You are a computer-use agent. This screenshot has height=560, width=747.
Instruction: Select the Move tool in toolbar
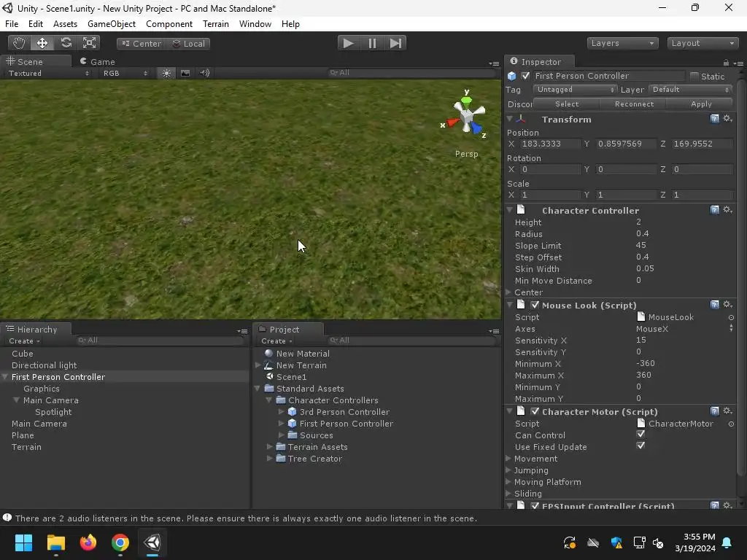(42, 43)
